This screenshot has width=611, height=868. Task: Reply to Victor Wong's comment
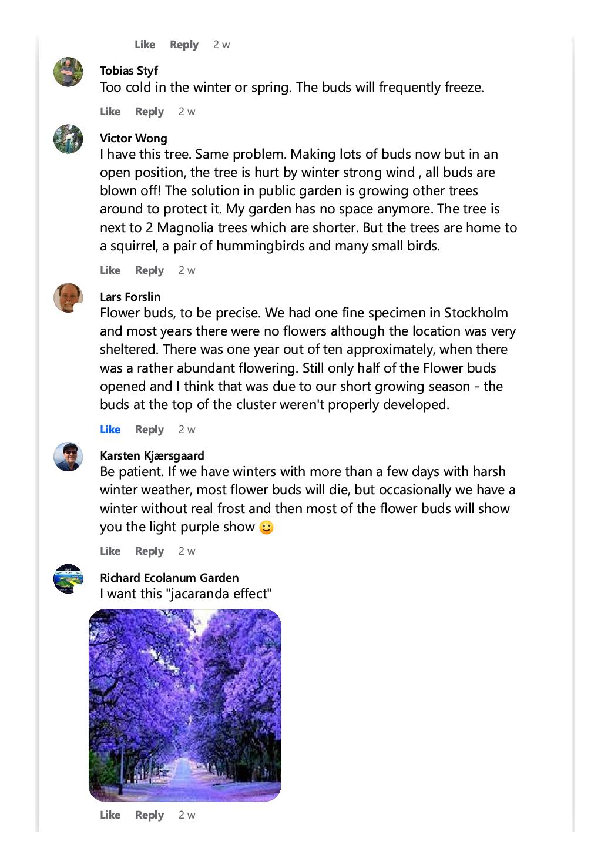click(149, 270)
